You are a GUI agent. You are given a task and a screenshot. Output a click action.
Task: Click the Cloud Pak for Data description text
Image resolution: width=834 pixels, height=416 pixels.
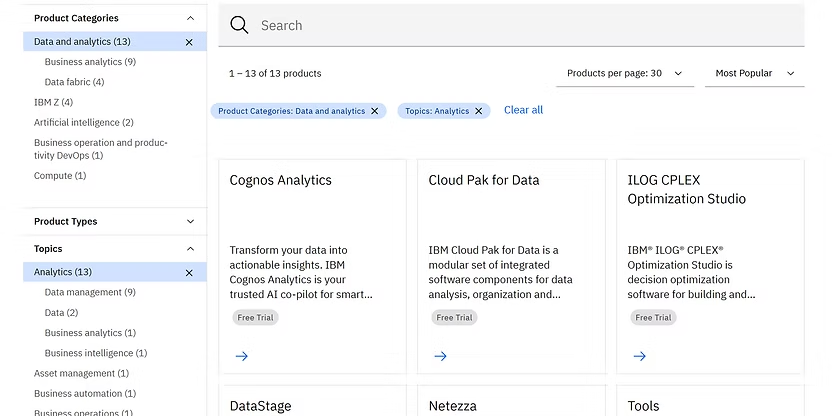coord(501,272)
